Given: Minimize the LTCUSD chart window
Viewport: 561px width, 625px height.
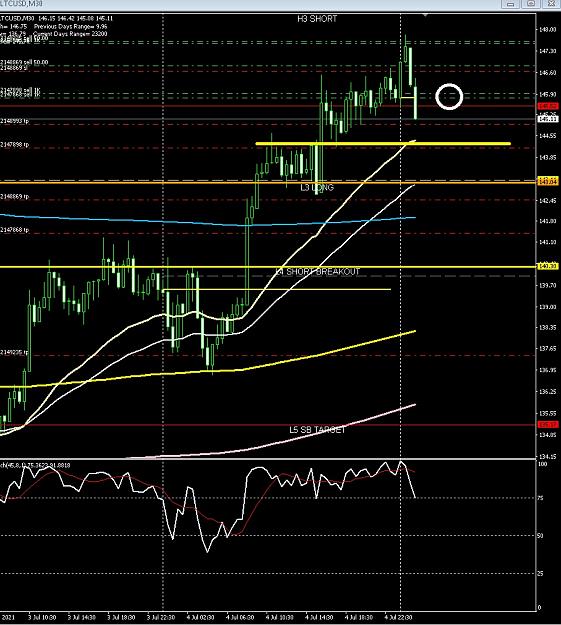Looking at the screenshot, I should click(510, 4).
